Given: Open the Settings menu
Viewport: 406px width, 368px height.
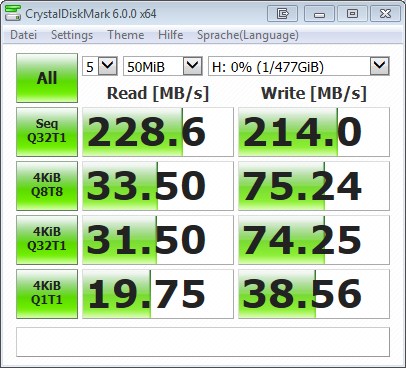Looking at the screenshot, I should (72, 35).
